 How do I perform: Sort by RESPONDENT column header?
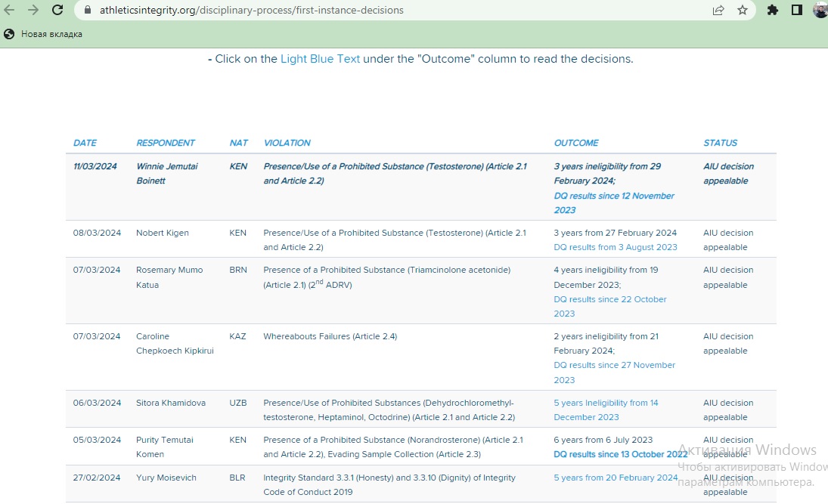click(166, 143)
